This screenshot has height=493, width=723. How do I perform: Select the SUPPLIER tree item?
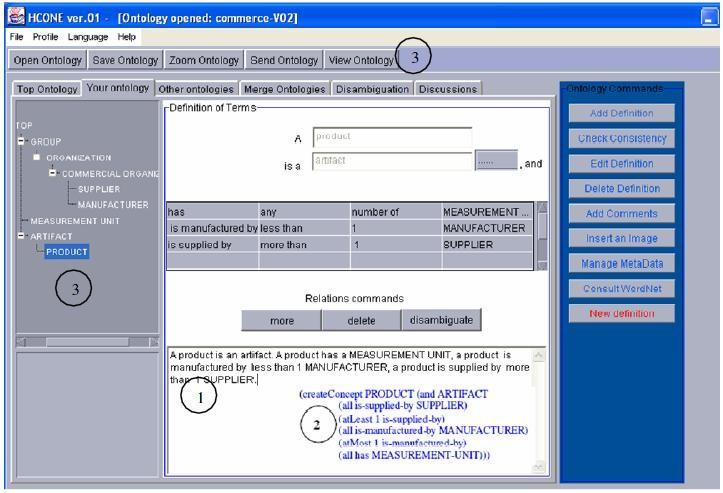click(99, 189)
